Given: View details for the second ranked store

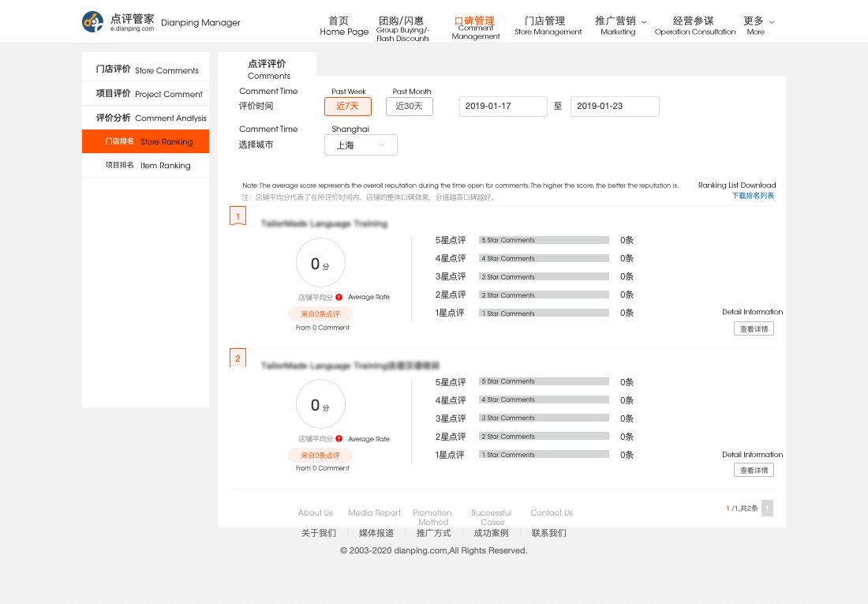Looking at the screenshot, I should [754, 471].
